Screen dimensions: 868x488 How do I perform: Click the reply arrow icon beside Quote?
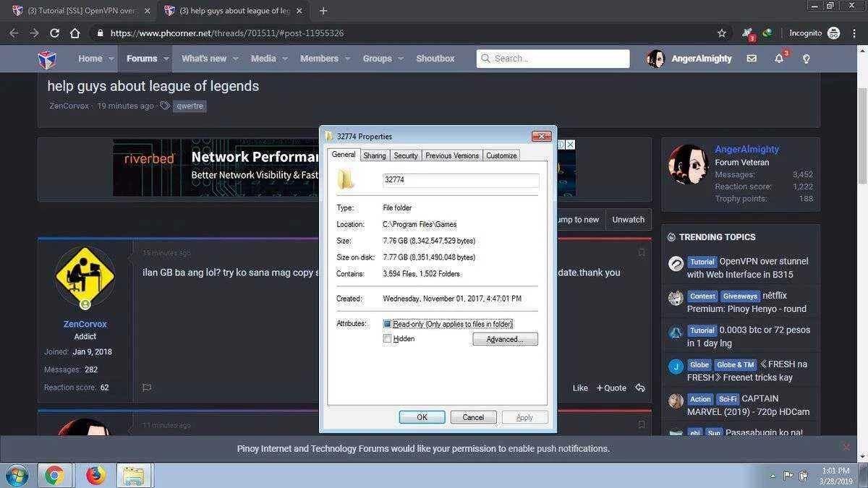[x=639, y=388]
